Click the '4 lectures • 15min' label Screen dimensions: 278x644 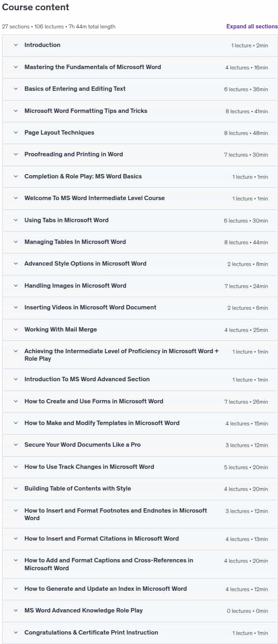[246, 423]
